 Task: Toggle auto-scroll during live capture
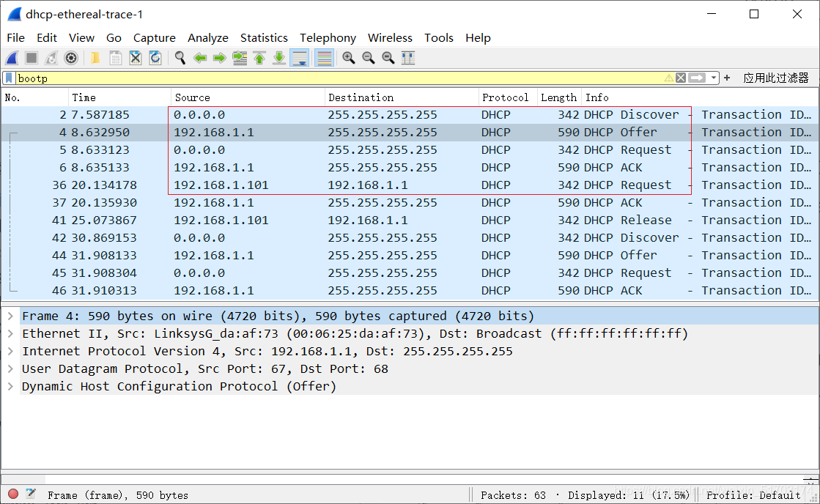point(300,58)
